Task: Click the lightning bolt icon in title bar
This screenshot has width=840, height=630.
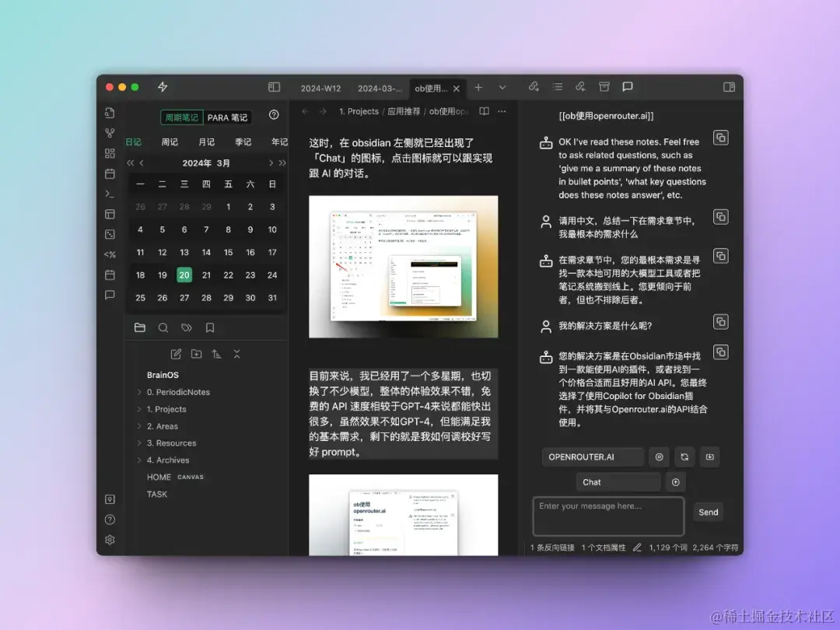Action: point(163,87)
